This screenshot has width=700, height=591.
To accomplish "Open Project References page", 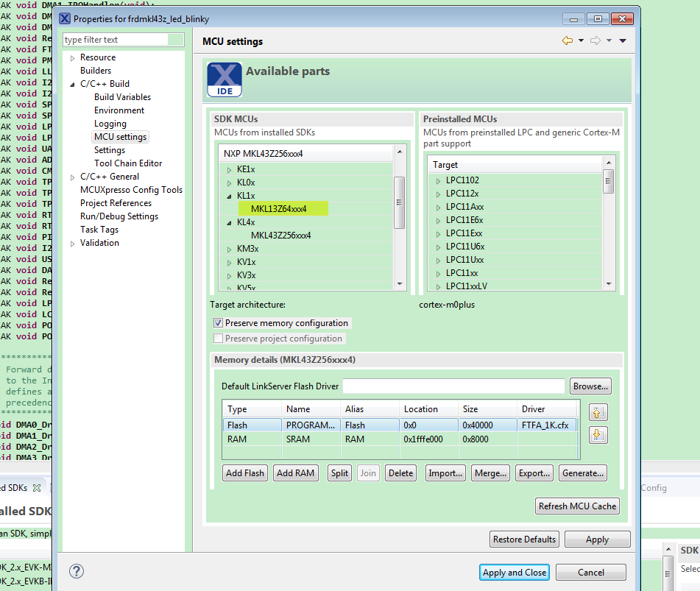I will coord(116,203).
